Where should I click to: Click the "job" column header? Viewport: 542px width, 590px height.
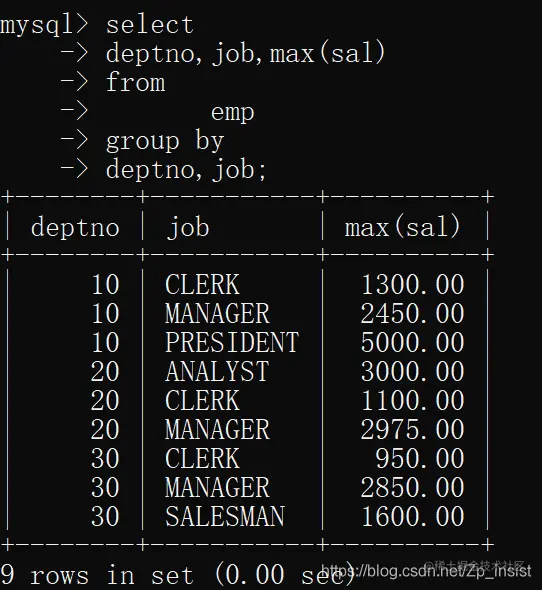coord(187,228)
